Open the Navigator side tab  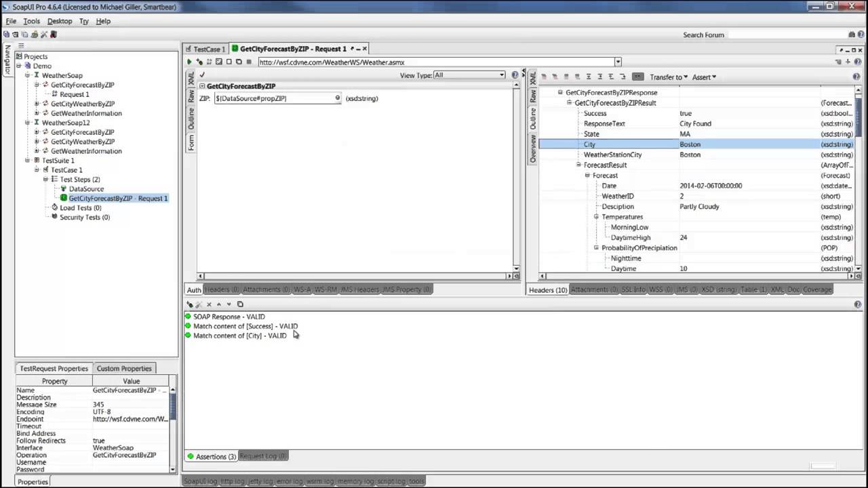point(7,60)
